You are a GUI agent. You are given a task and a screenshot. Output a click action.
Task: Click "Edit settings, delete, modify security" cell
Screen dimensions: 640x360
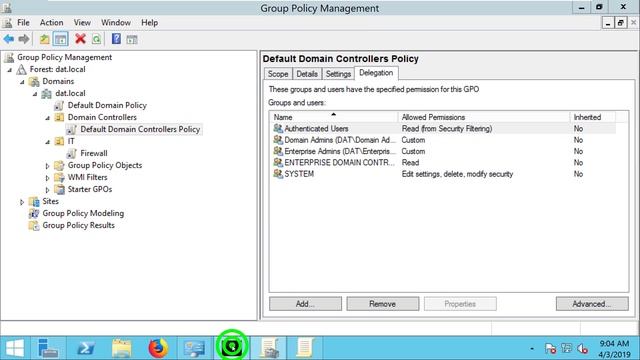pyautogui.click(x=457, y=174)
